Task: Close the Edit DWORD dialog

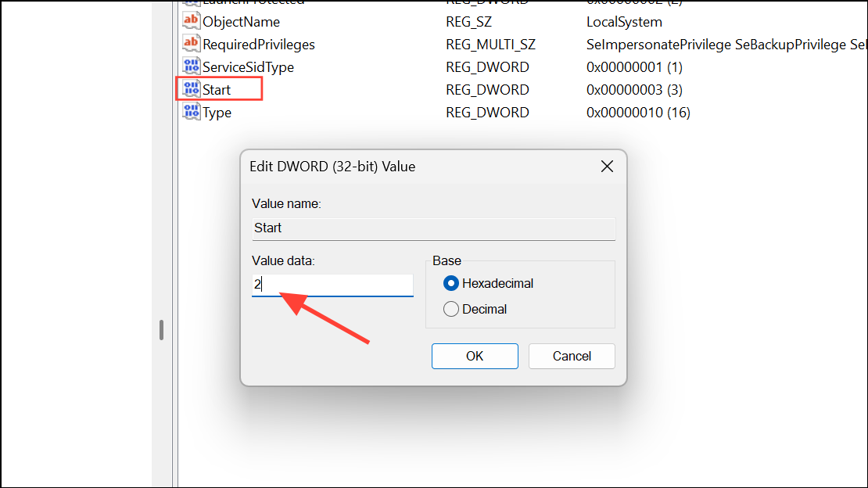Action: click(x=606, y=166)
